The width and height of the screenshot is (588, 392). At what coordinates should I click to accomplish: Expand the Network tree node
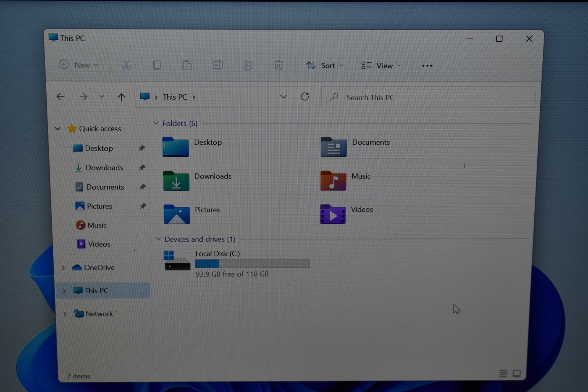[65, 314]
